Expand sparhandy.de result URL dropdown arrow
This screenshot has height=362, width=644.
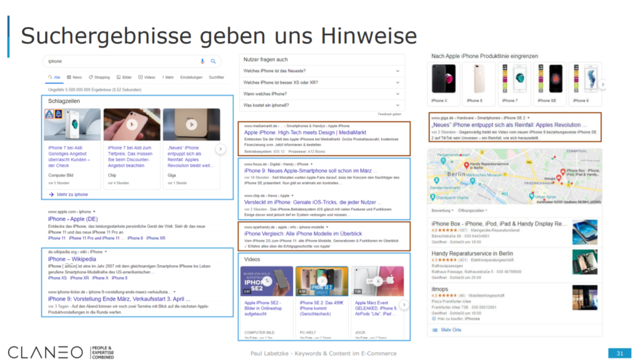click(327, 227)
